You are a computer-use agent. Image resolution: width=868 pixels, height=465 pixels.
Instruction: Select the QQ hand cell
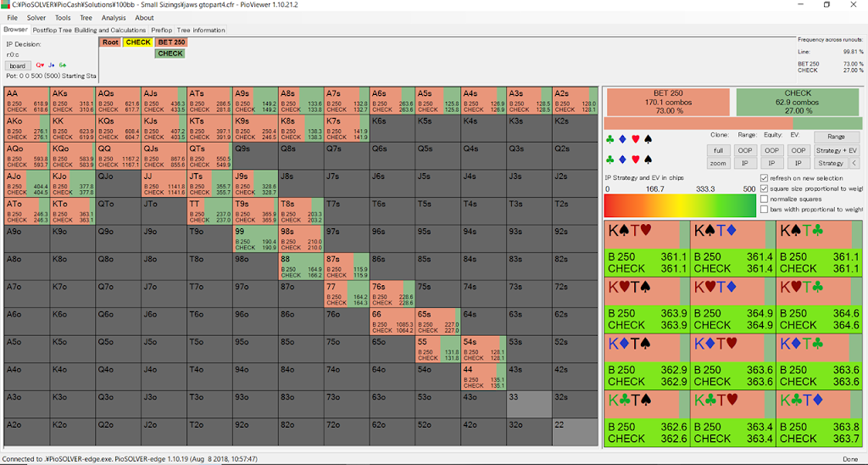[118, 156]
